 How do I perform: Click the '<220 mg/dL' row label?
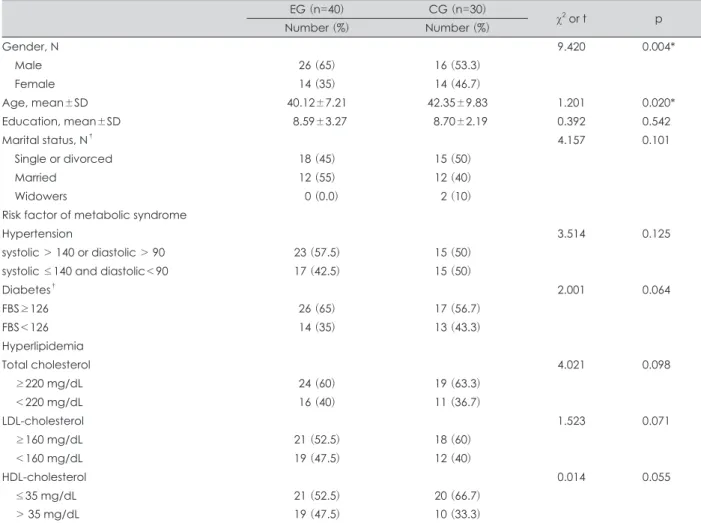(49, 402)
